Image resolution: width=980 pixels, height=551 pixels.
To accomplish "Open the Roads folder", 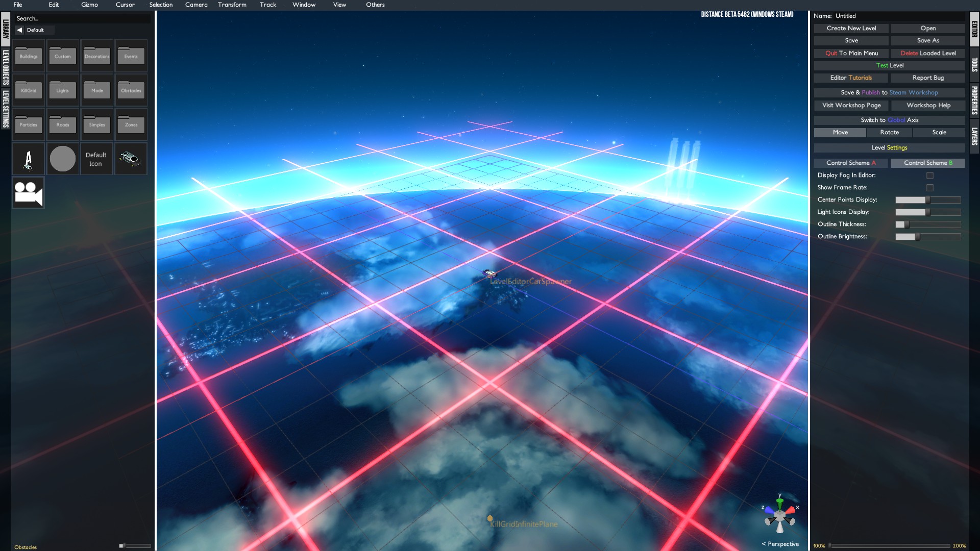I will tap(63, 124).
